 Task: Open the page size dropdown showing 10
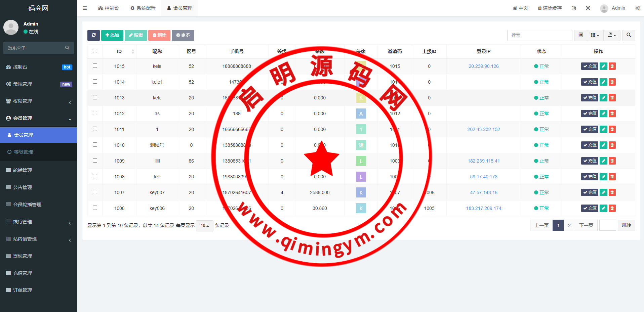pyautogui.click(x=204, y=226)
